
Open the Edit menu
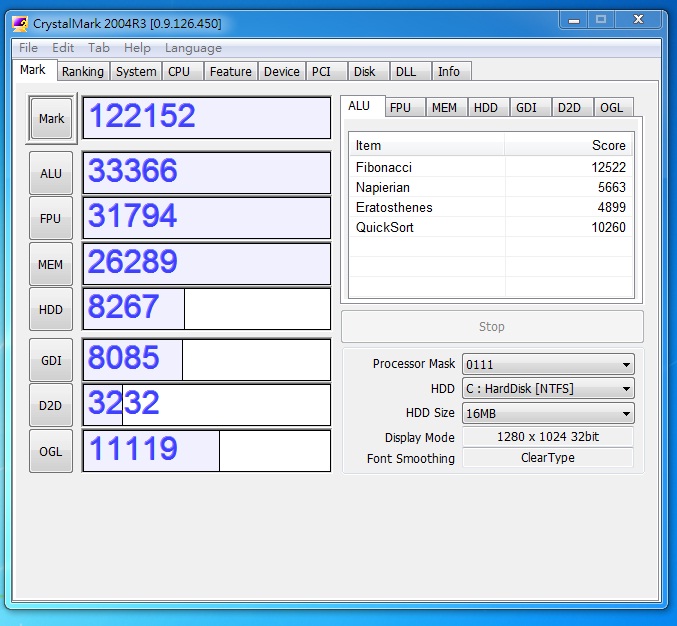pos(63,48)
